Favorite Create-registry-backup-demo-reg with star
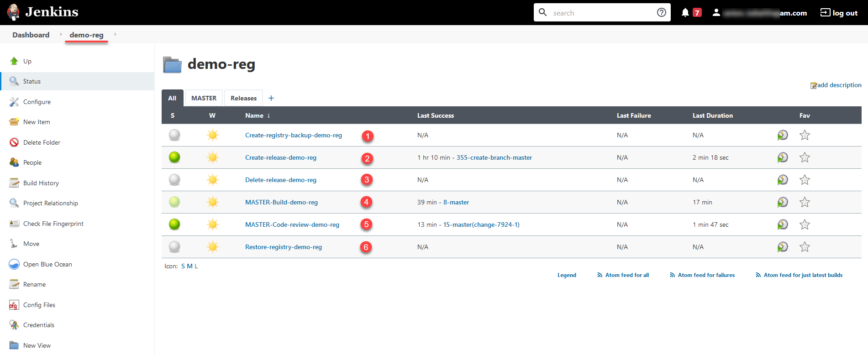 pyautogui.click(x=805, y=135)
